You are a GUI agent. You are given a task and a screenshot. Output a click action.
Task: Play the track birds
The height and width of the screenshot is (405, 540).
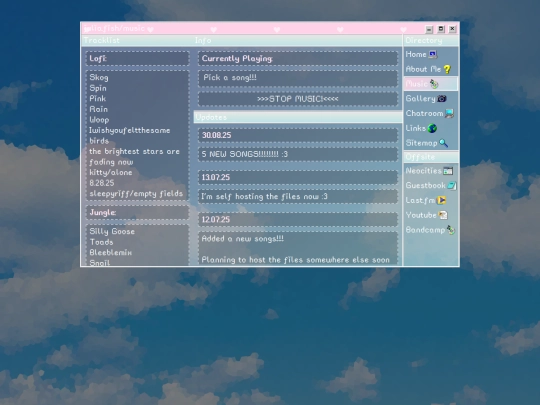99,141
